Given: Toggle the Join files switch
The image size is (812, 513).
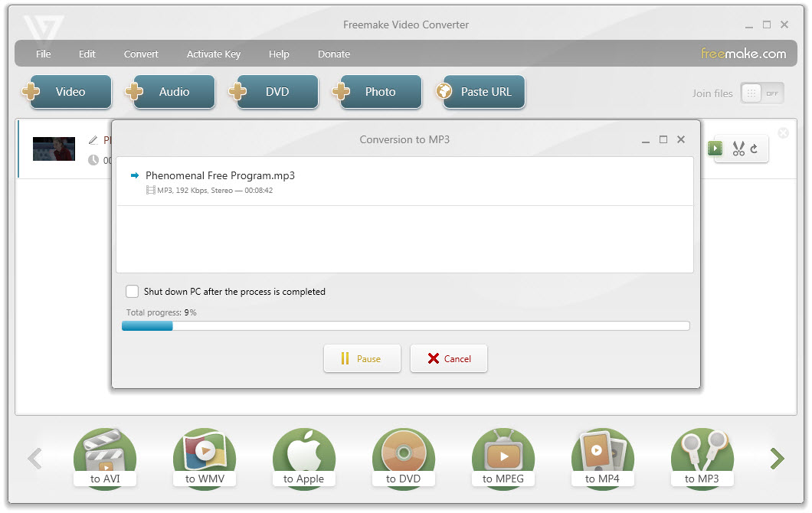Looking at the screenshot, I should tap(761, 93).
